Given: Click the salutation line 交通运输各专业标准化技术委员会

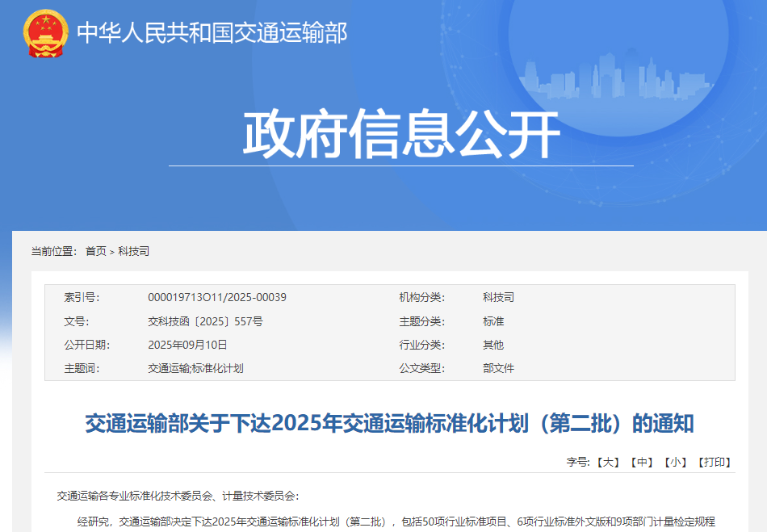Looking at the screenshot, I should [x=178, y=496].
